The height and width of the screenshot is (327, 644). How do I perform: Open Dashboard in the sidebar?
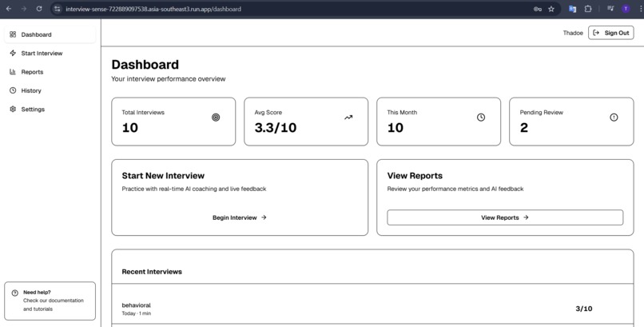(50, 34)
